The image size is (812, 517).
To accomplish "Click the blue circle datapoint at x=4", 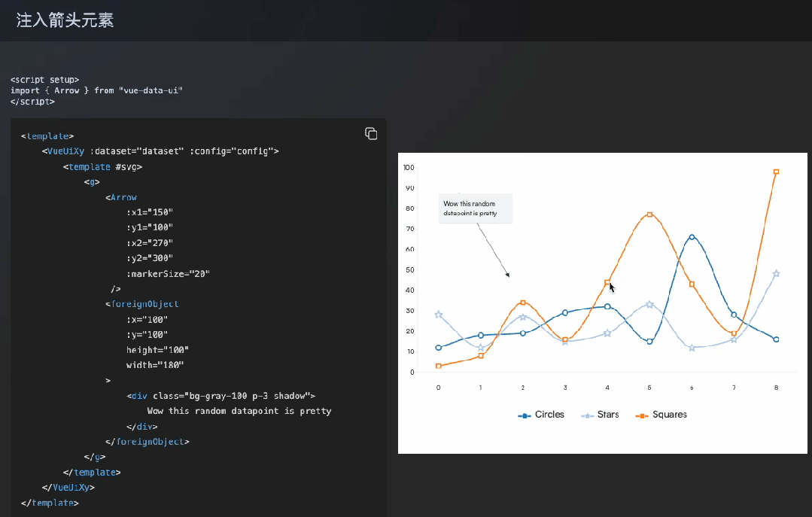I will click(607, 306).
